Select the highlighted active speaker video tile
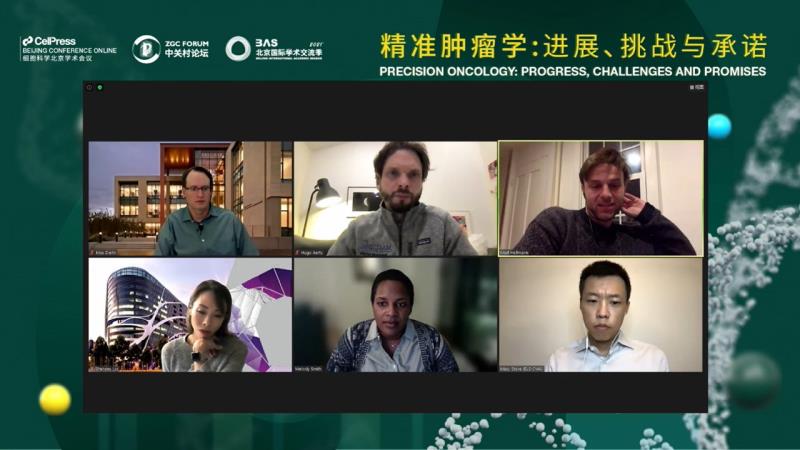 click(601, 198)
